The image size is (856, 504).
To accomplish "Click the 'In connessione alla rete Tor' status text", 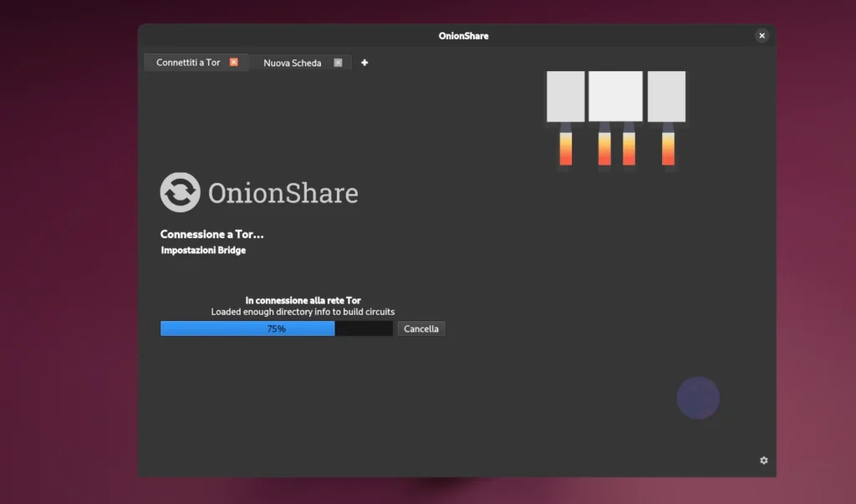I will tap(303, 299).
